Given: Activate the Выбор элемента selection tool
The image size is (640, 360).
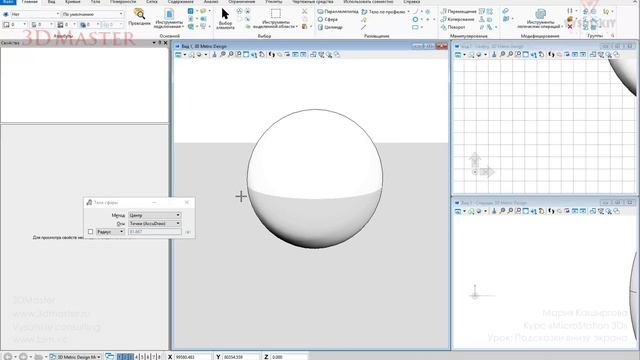Looking at the screenshot, I should (225, 19).
